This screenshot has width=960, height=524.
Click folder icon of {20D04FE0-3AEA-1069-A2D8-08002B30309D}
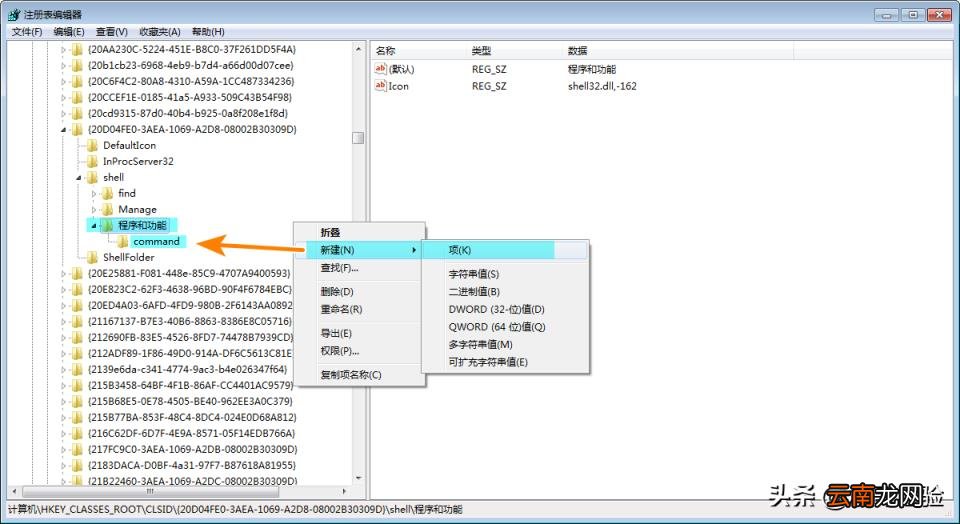pos(77,129)
